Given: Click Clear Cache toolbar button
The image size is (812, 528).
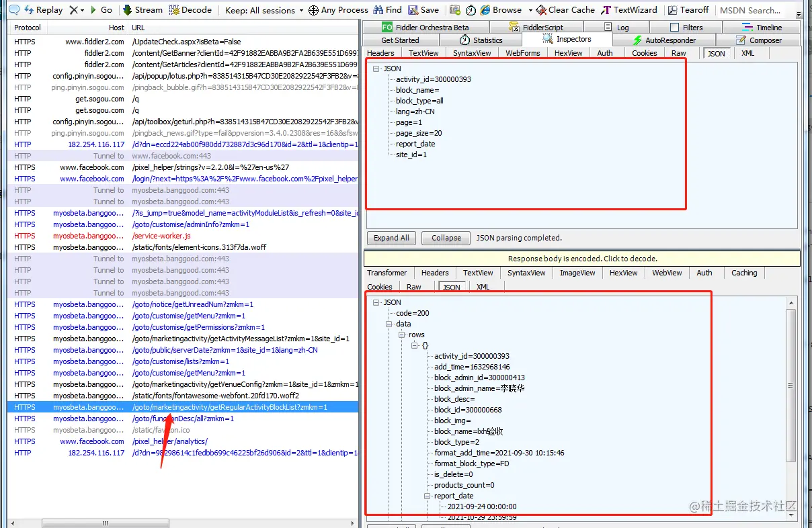Looking at the screenshot, I should coord(565,10).
